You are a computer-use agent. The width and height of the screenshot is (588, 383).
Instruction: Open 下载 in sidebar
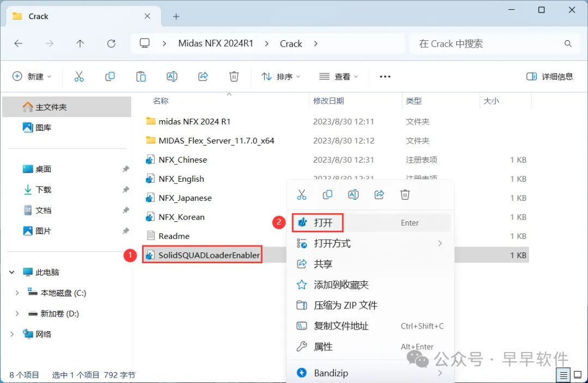pyautogui.click(x=67, y=190)
